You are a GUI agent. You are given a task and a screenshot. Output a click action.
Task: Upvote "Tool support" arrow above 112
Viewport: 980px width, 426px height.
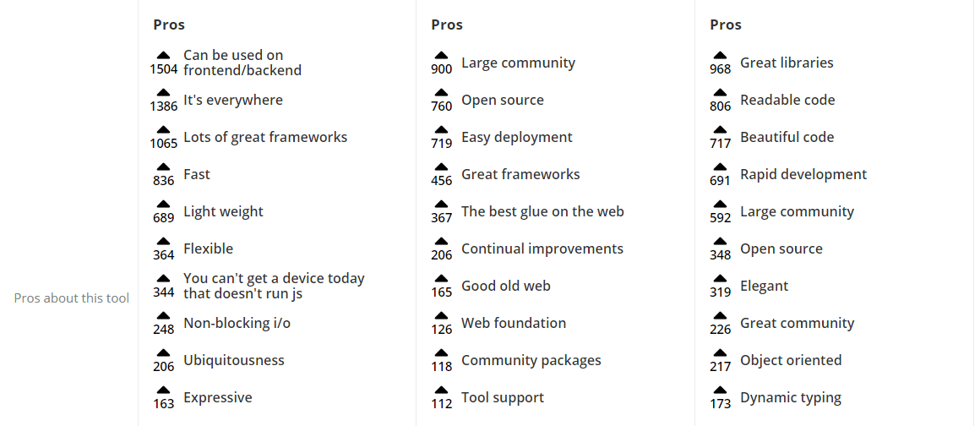(441, 390)
